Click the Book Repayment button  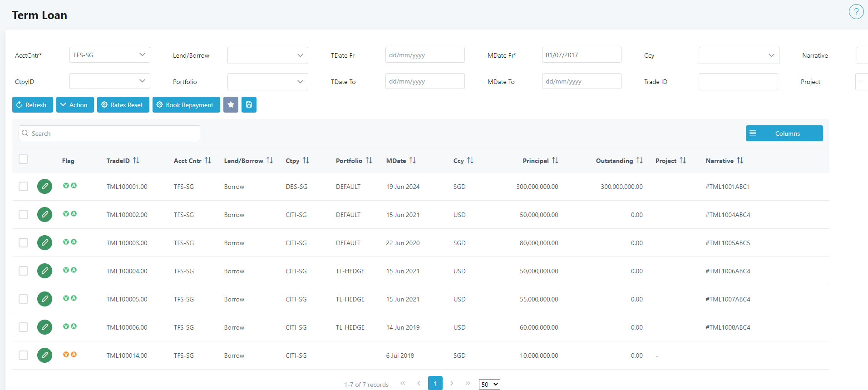[186, 105]
